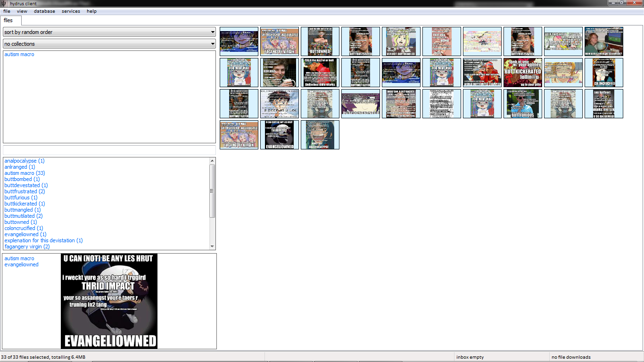Expand the sort by random order dropdown
This screenshot has height=362, width=644.
[109, 32]
